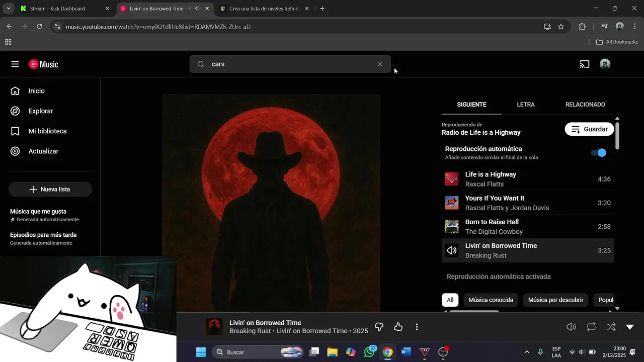Click the Guardar queue button
The width and height of the screenshot is (644, 362).
point(590,129)
